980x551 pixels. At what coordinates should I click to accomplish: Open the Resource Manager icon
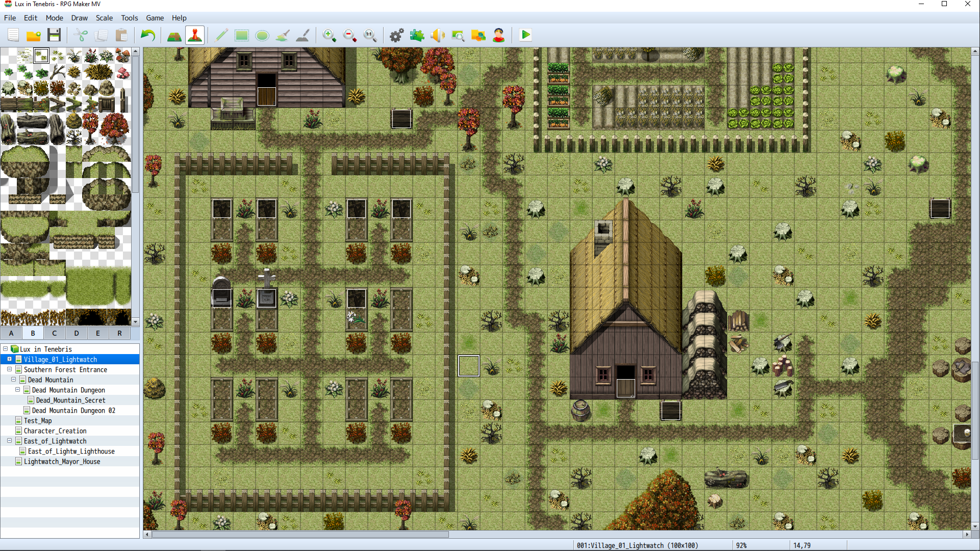pyautogui.click(x=479, y=35)
